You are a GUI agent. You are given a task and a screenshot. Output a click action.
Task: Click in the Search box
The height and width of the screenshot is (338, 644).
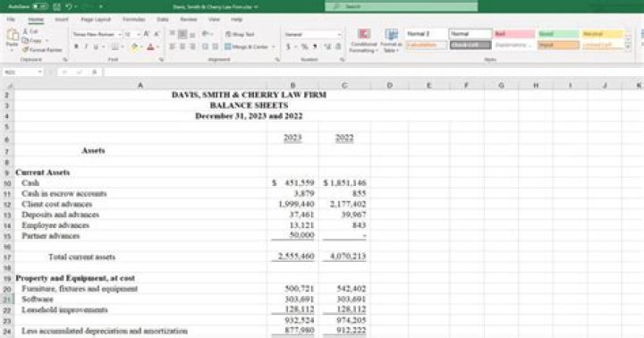point(402,6)
